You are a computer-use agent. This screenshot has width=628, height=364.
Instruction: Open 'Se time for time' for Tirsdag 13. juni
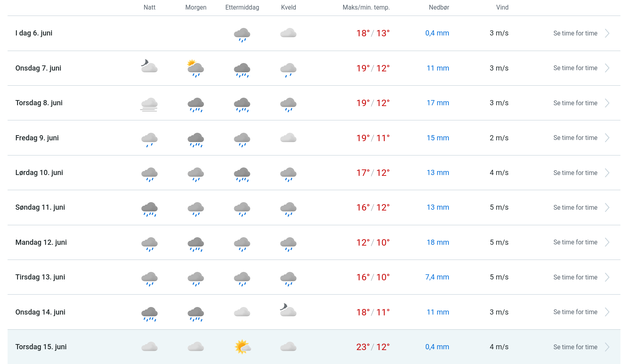pos(575,277)
